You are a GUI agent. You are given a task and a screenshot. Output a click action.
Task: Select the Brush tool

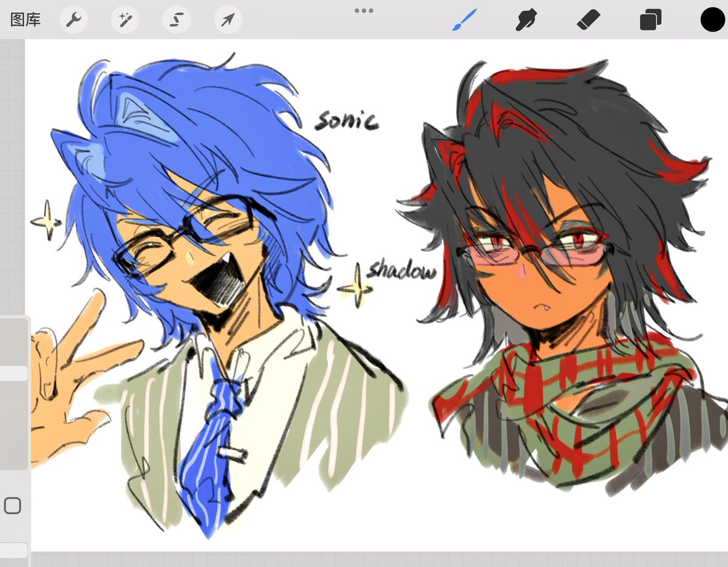(x=464, y=20)
